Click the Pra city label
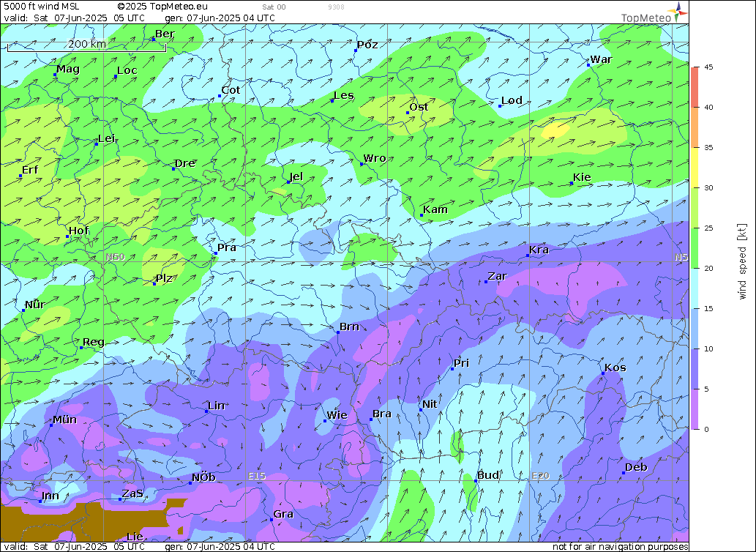 pos(227,247)
